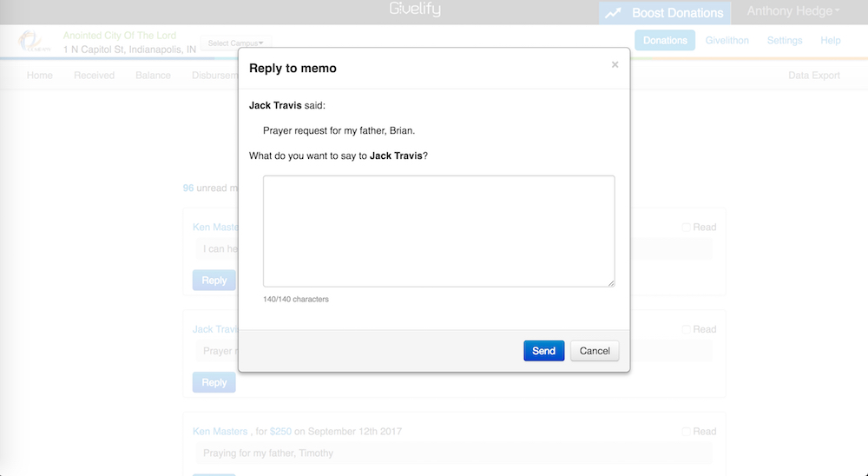868x476 pixels.
Task: Open the Givelithon tab
Action: [x=727, y=41]
